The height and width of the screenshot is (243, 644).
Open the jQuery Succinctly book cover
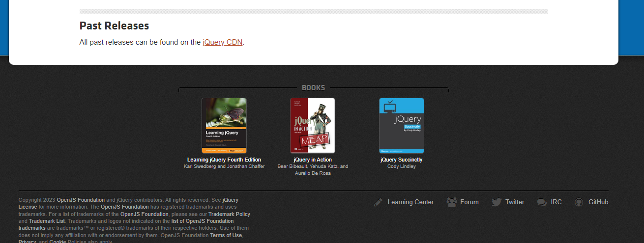pos(401,126)
